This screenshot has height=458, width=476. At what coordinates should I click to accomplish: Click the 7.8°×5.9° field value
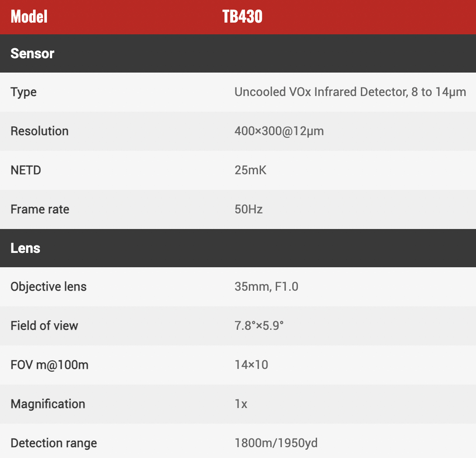pos(259,325)
